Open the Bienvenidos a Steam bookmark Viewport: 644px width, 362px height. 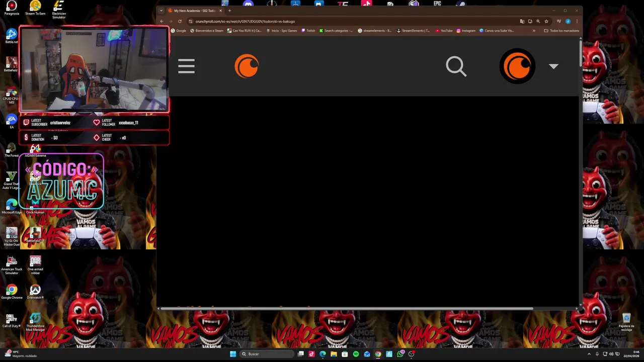tap(207, 31)
